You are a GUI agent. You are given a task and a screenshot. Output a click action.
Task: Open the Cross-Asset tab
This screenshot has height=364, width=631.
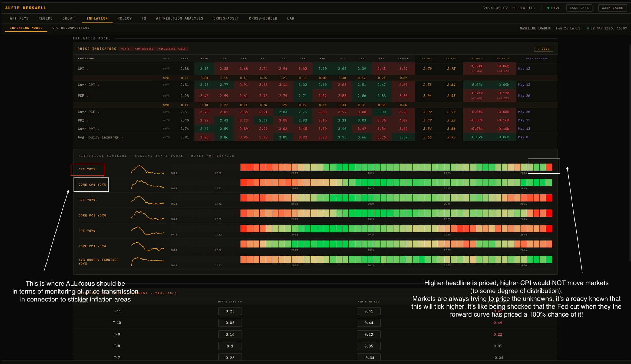(x=226, y=18)
